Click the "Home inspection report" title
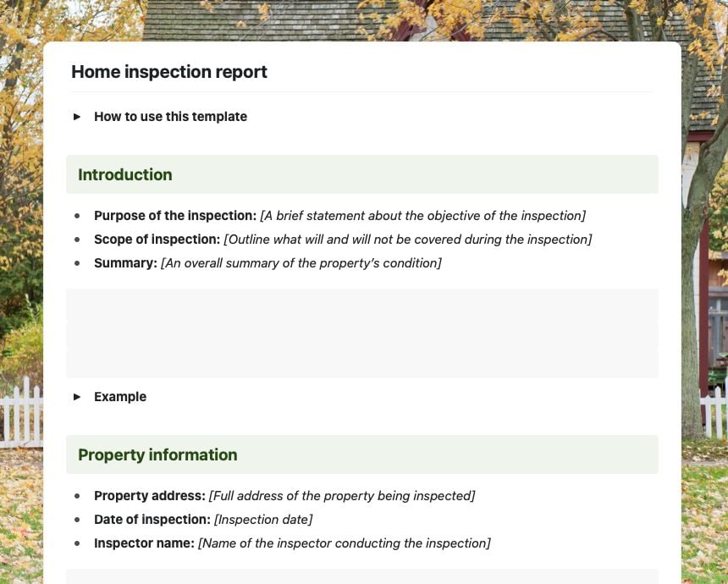 (x=168, y=72)
